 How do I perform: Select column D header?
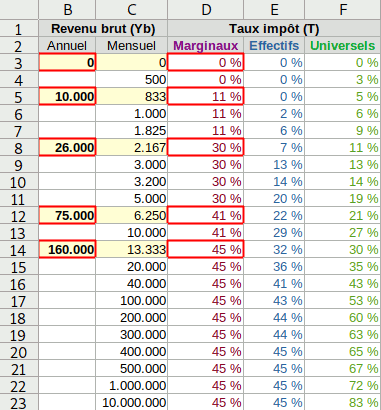[206, 10]
